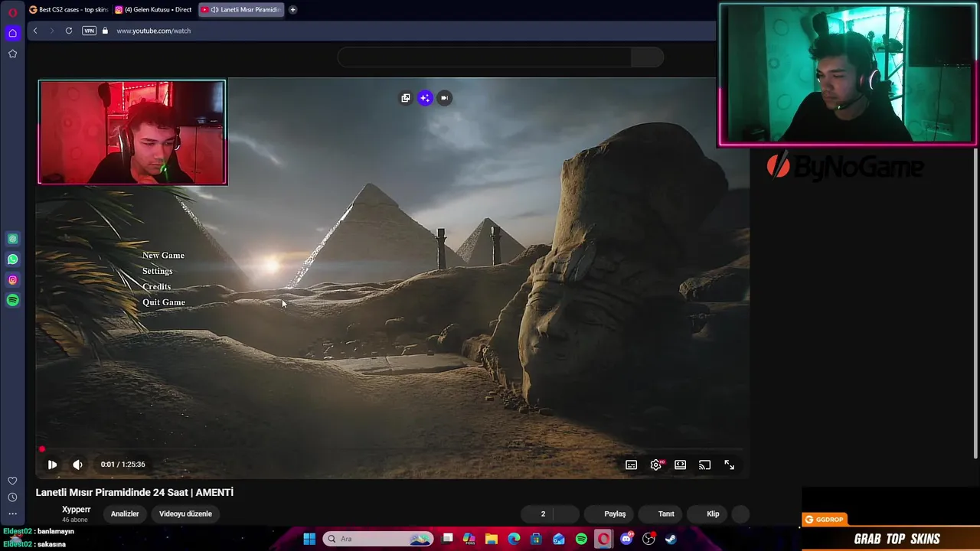This screenshot has width=980, height=551.
Task: Open Instagram in Opera sidebar
Action: [12, 280]
